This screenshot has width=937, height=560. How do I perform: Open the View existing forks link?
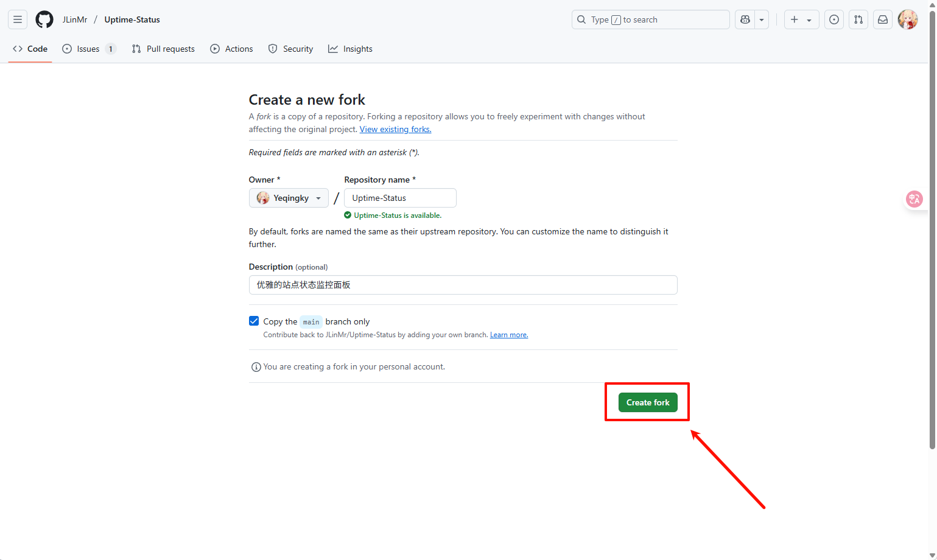[395, 129]
